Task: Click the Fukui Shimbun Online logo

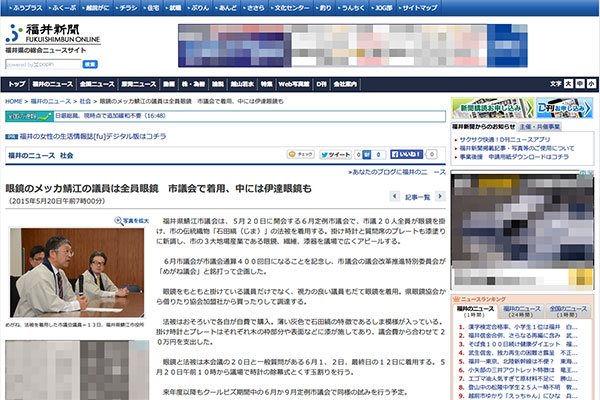Action: coord(53,34)
